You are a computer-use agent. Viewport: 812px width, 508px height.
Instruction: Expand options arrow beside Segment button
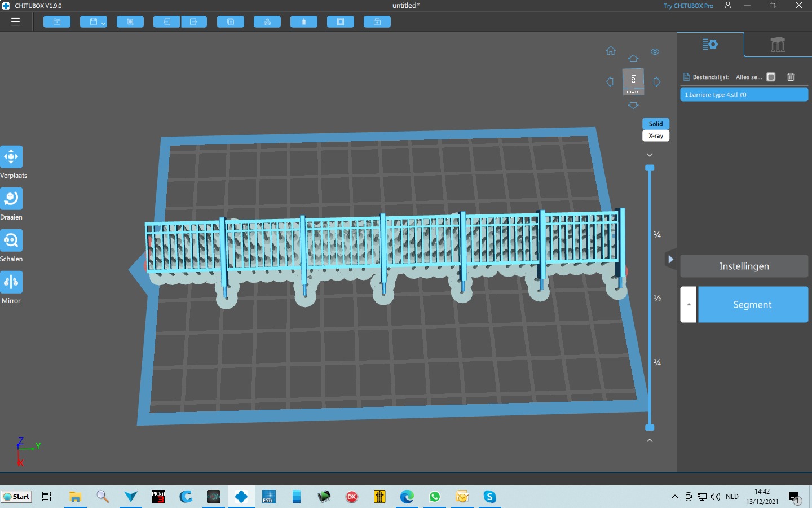(x=688, y=305)
